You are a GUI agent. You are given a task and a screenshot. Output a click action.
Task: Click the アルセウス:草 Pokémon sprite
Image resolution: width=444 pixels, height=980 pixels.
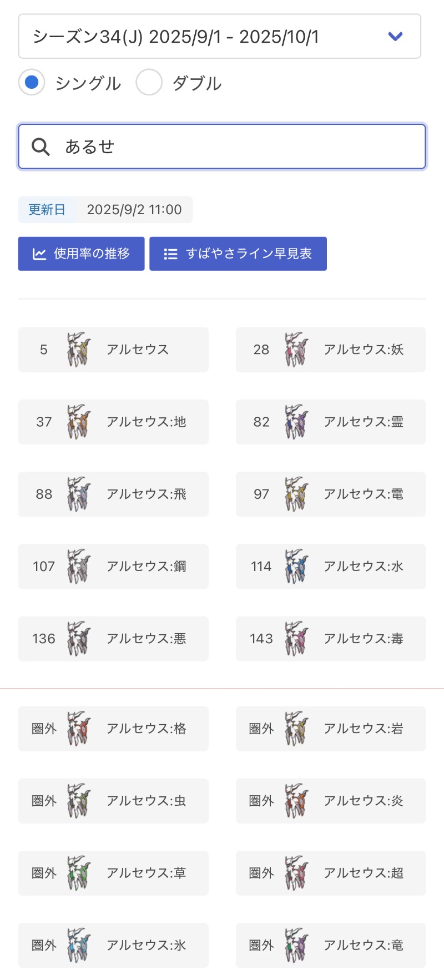coord(79,873)
